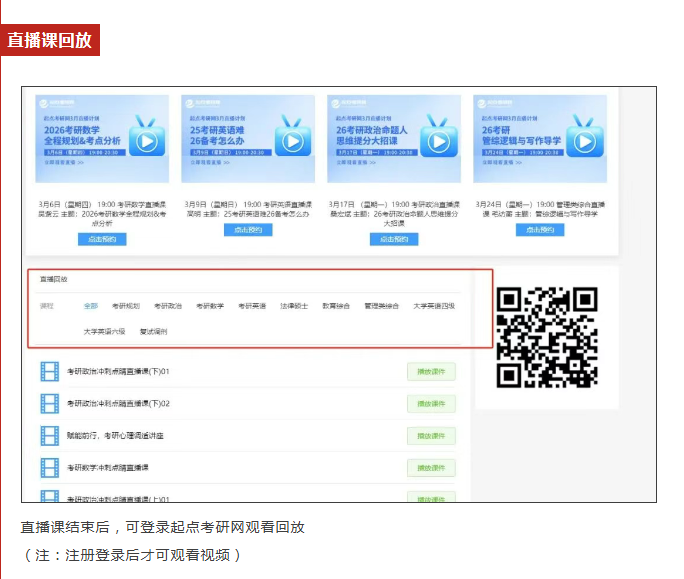Click film icon beside 考研数学冲刺点睛直播课
Screen dimensions: 684x579
click(x=50, y=468)
